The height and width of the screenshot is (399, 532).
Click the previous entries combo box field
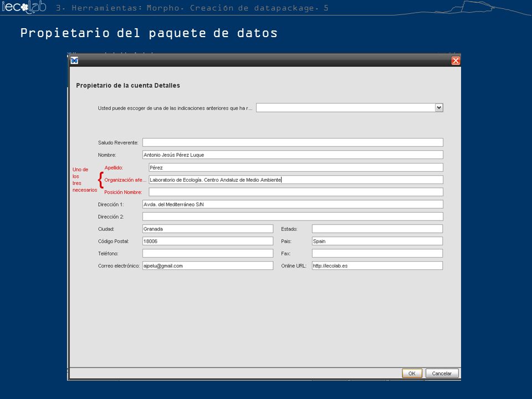coord(350,108)
